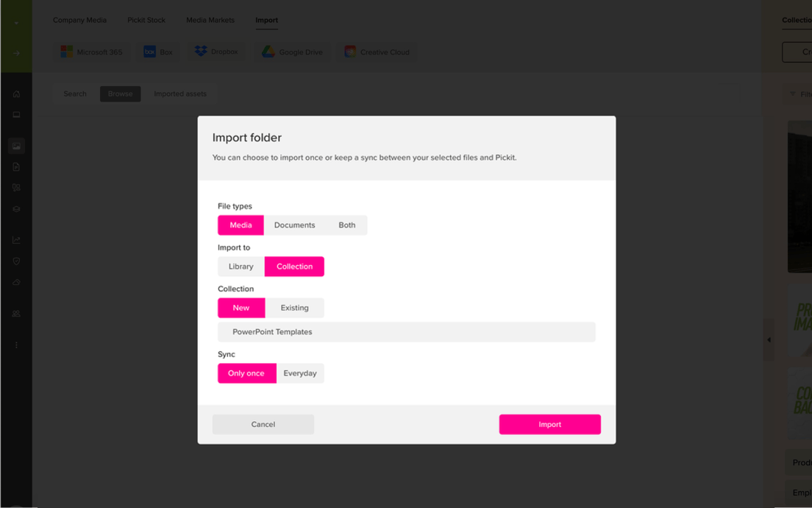Select the Media library icon in the sidebar

point(16,145)
